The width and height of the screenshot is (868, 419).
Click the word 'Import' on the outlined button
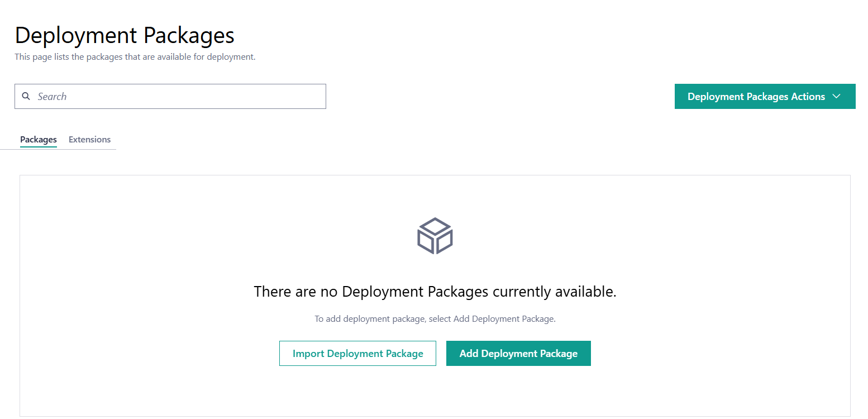pos(308,354)
